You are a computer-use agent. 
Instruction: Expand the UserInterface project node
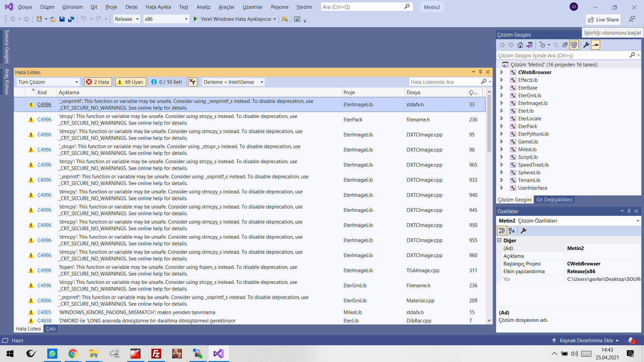pos(501,188)
